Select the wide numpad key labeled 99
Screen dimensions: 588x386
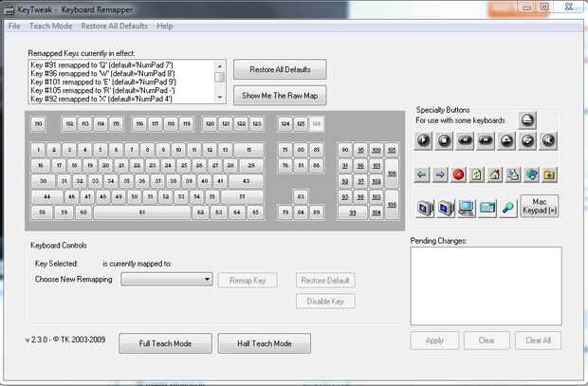[x=353, y=212]
